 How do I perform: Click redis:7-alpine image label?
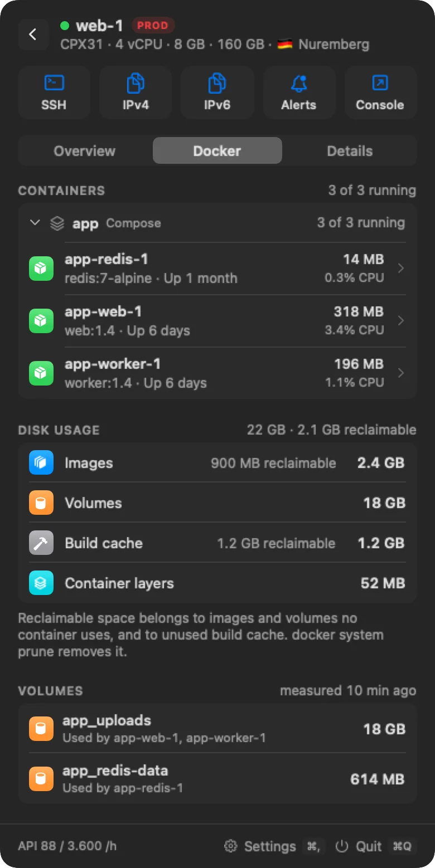point(108,278)
